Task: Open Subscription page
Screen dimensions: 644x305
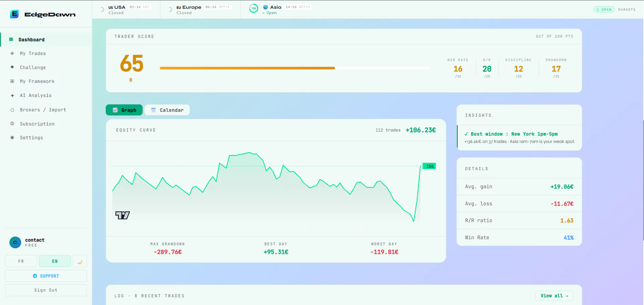Action: [x=46, y=124]
